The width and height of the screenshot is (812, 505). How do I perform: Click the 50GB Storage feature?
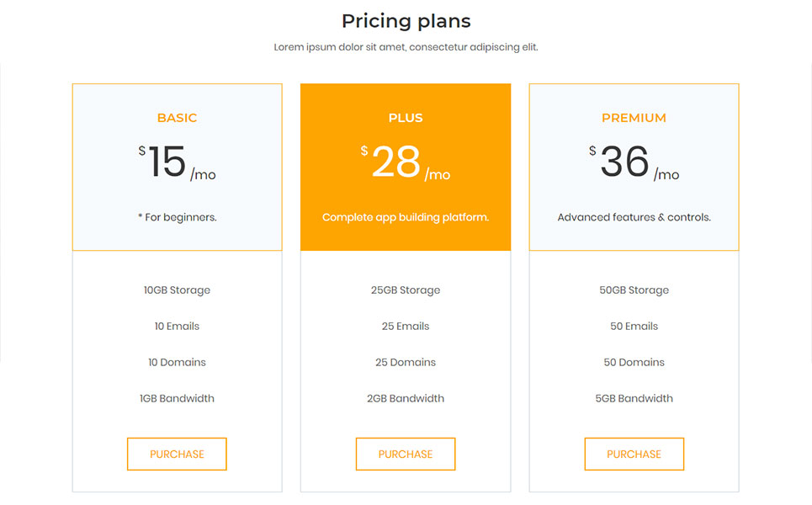coord(634,290)
